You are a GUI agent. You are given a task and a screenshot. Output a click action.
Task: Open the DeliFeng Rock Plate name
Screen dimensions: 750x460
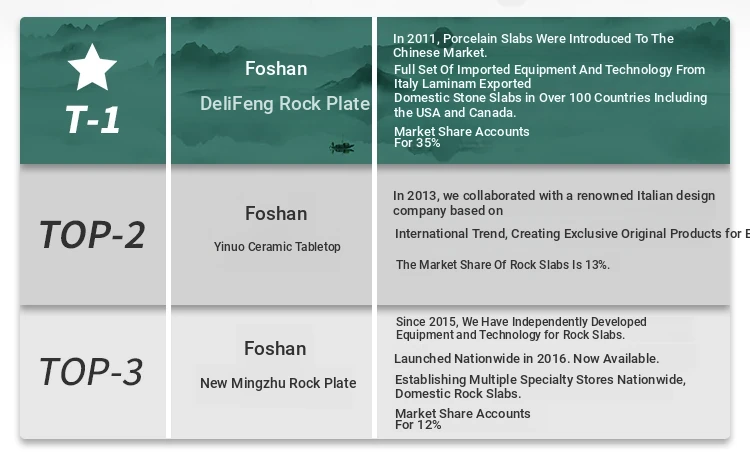point(285,104)
